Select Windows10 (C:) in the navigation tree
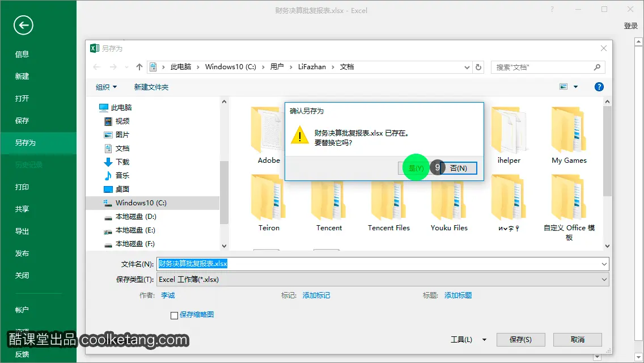Viewport: 644px width, 363px height. click(x=152, y=202)
